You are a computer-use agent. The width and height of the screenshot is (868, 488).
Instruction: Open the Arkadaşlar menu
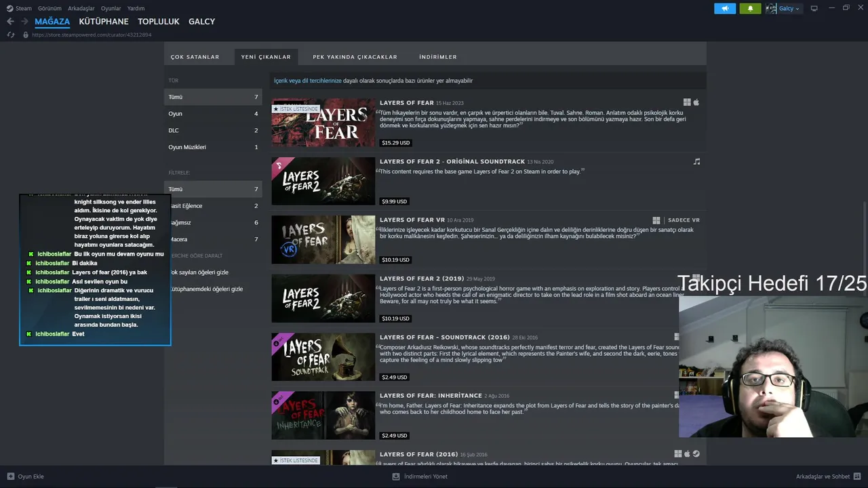[81, 8]
